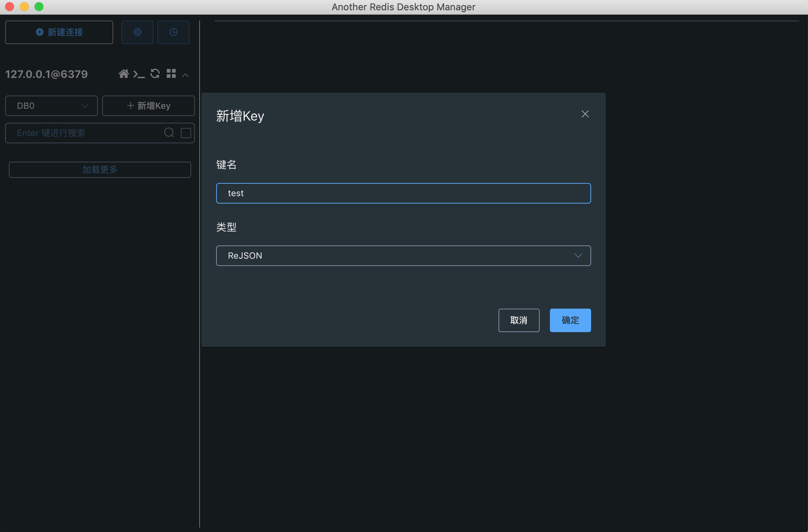Open application settings via gear icon
Image resolution: width=808 pixels, height=532 pixels.
[x=137, y=32]
